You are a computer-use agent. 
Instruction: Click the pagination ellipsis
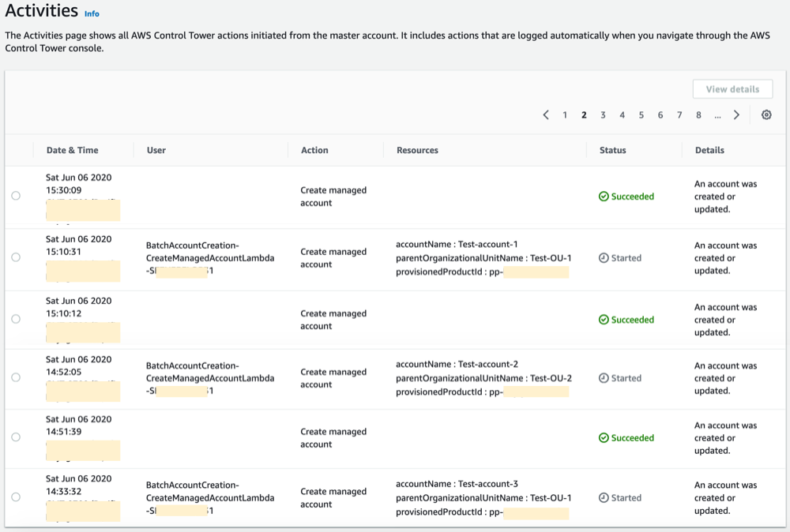(717, 114)
